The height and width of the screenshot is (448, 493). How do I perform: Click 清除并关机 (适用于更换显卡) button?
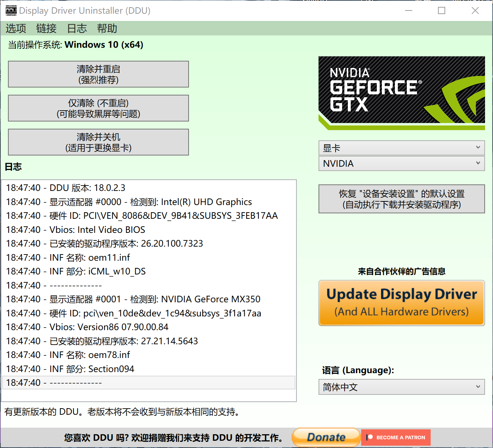click(98, 142)
